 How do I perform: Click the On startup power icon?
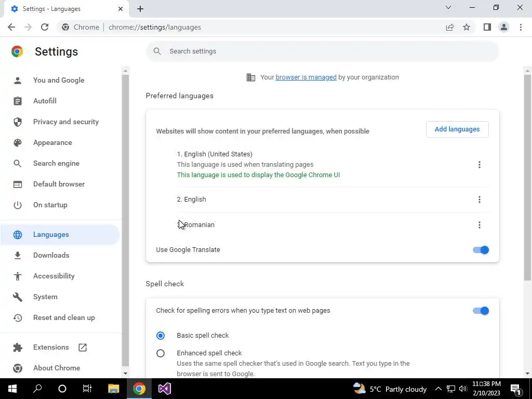coord(17,205)
